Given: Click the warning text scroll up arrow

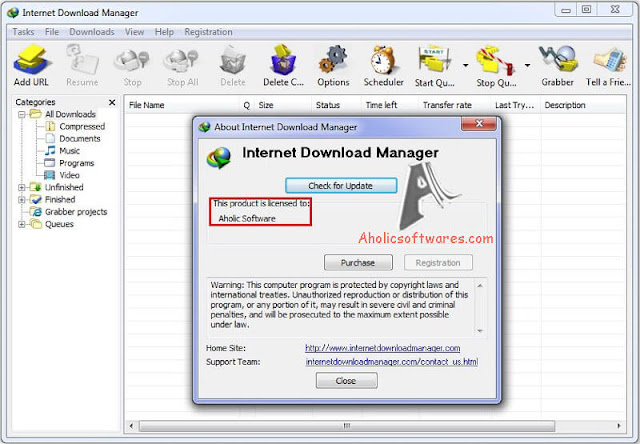Looking at the screenshot, I should tap(480, 286).
